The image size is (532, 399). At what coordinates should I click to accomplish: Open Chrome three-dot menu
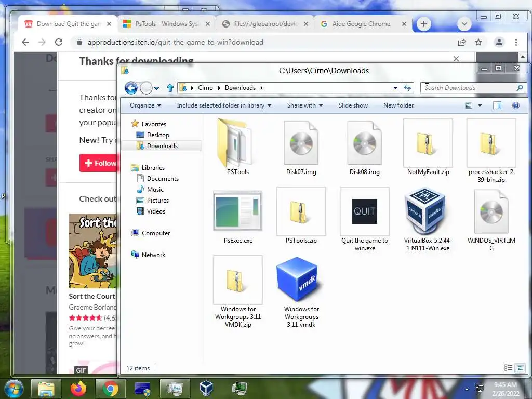(516, 42)
